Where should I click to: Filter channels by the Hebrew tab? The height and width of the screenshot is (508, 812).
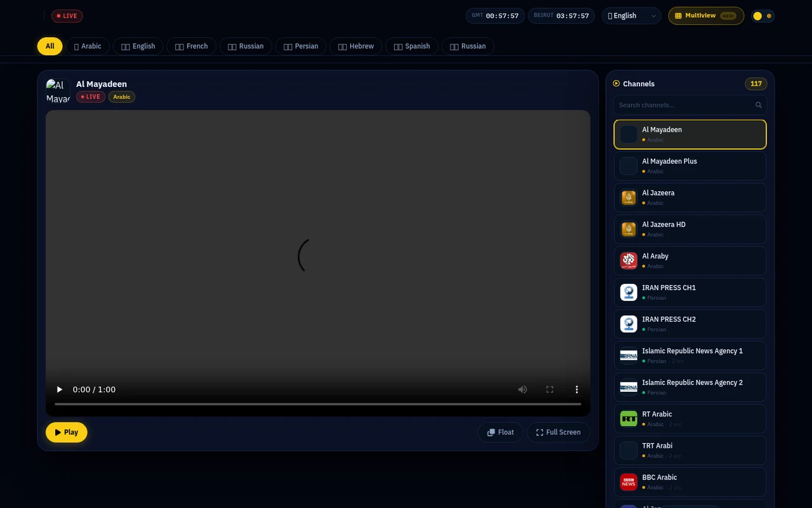click(x=356, y=46)
